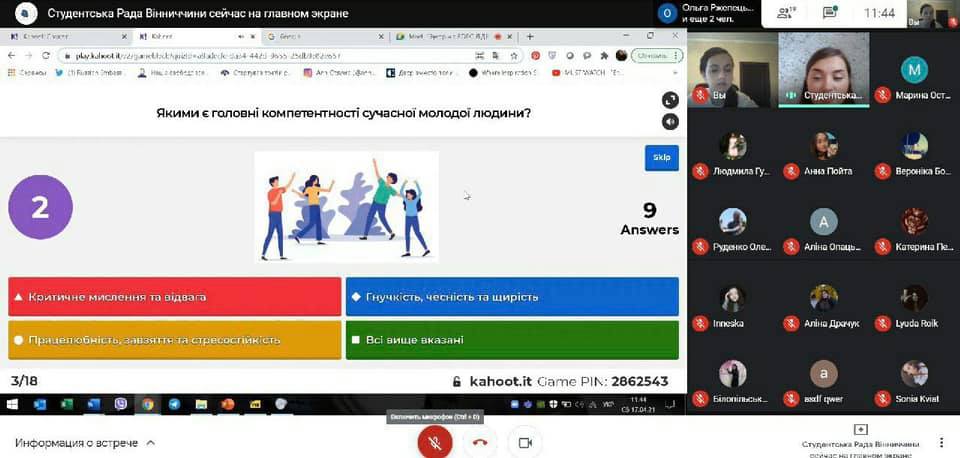
Task: Expand Информация о встрече details
Action: pos(85,443)
